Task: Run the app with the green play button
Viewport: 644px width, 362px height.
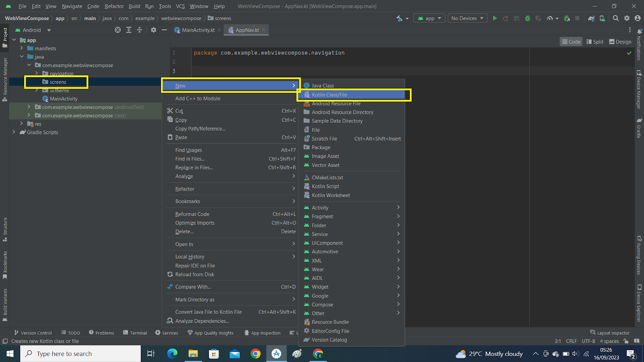Action: [495, 18]
